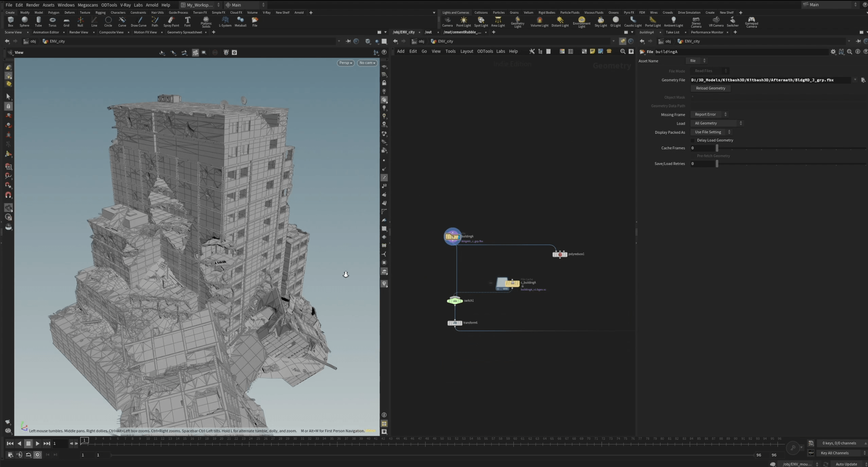Select the Torus shelf tool
Screen dimensions: 868x467
52,21
